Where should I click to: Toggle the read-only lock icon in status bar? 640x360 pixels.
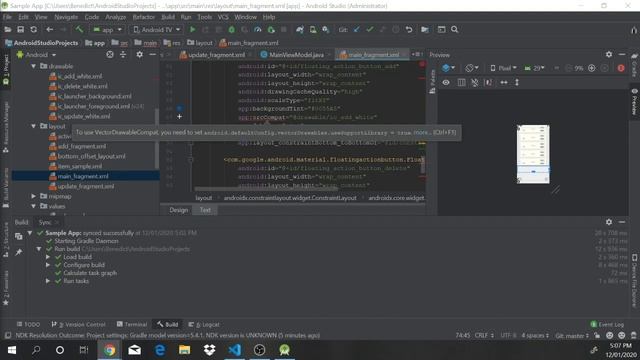click(597, 336)
